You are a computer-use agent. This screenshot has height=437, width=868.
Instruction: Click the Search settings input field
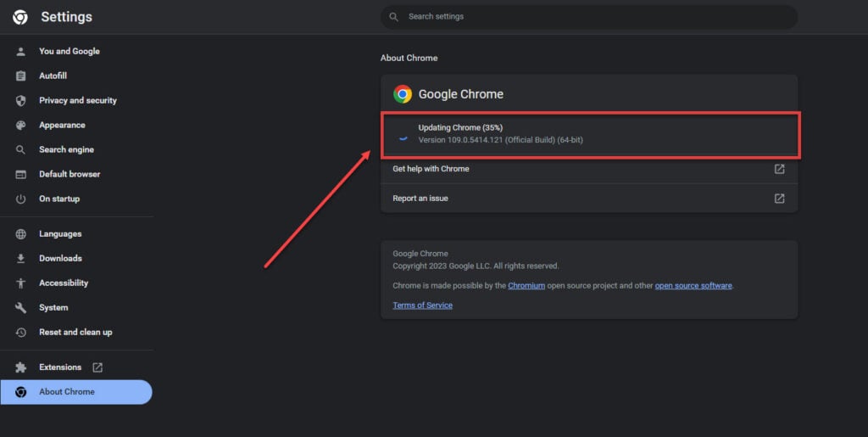pyautogui.click(x=589, y=17)
